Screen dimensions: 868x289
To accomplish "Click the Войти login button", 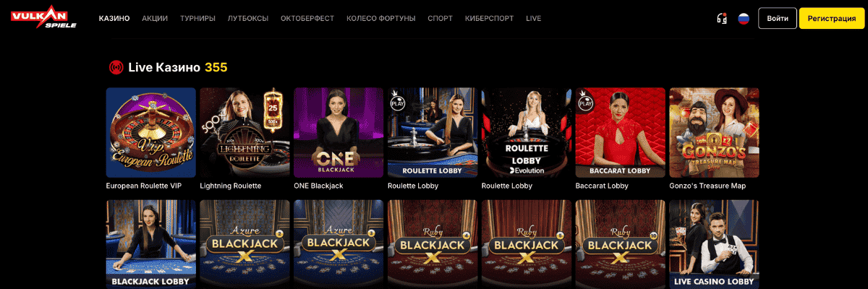I will tap(778, 18).
